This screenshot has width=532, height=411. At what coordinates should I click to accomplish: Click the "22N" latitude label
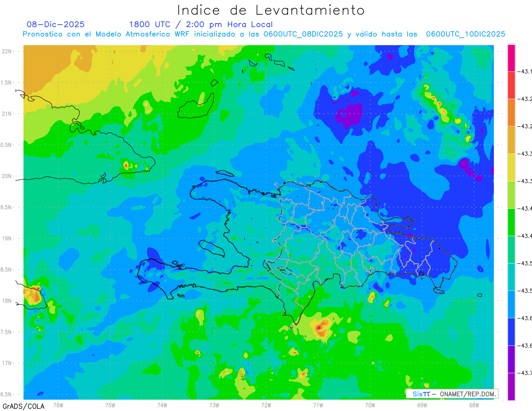pos(8,51)
